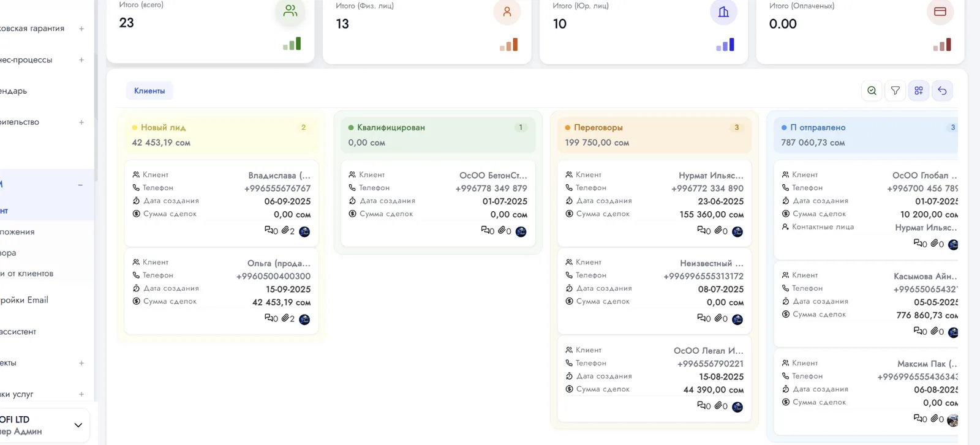The image size is (980, 445).
Task: Click the Переговоры column header
Action: tap(654, 135)
